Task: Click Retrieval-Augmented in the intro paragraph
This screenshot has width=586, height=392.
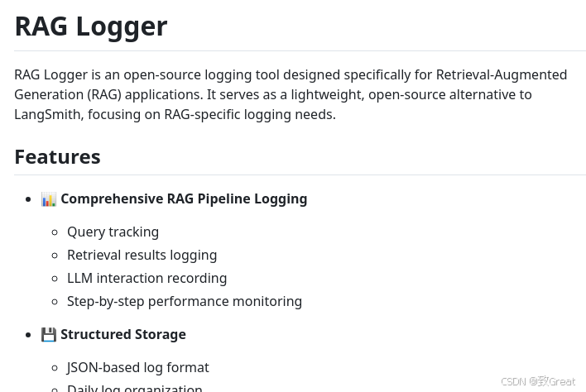Action: 502,74
